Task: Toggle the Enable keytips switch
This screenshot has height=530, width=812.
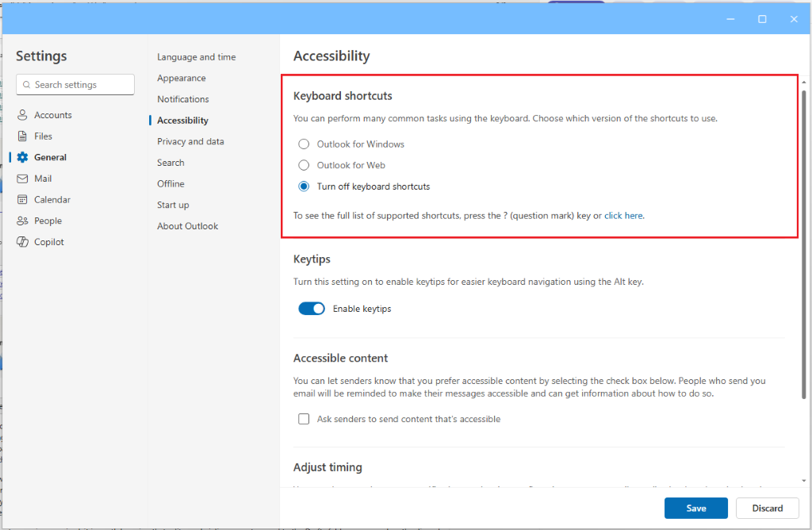Action: (x=312, y=309)
